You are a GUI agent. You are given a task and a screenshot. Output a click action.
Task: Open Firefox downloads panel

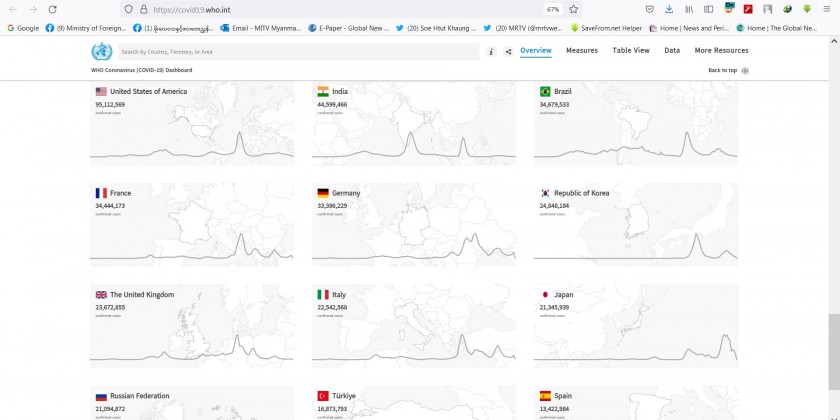[x=669, y=9]
